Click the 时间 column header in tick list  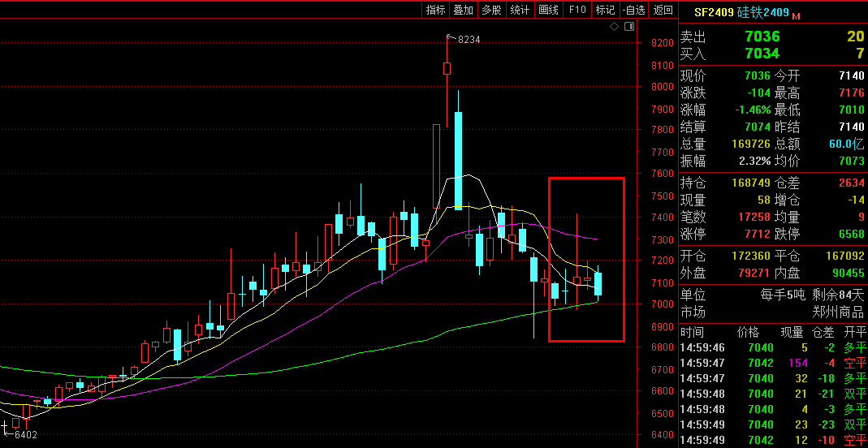(x=693, y=332)
